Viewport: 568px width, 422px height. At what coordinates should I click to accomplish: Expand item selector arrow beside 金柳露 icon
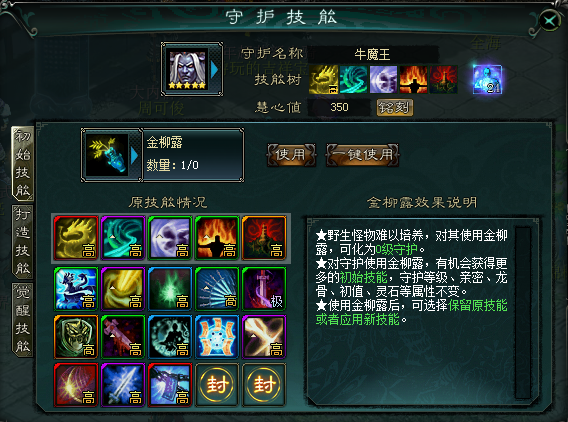134,156
